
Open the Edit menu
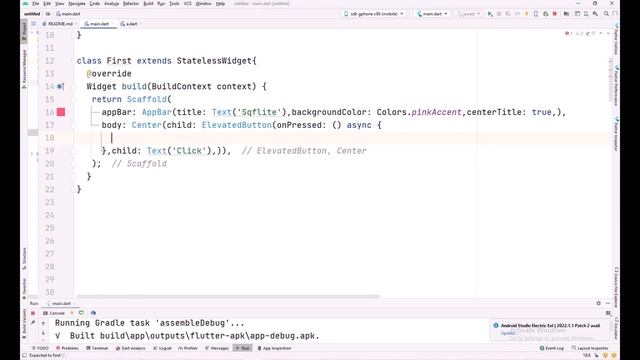point(47,4)
